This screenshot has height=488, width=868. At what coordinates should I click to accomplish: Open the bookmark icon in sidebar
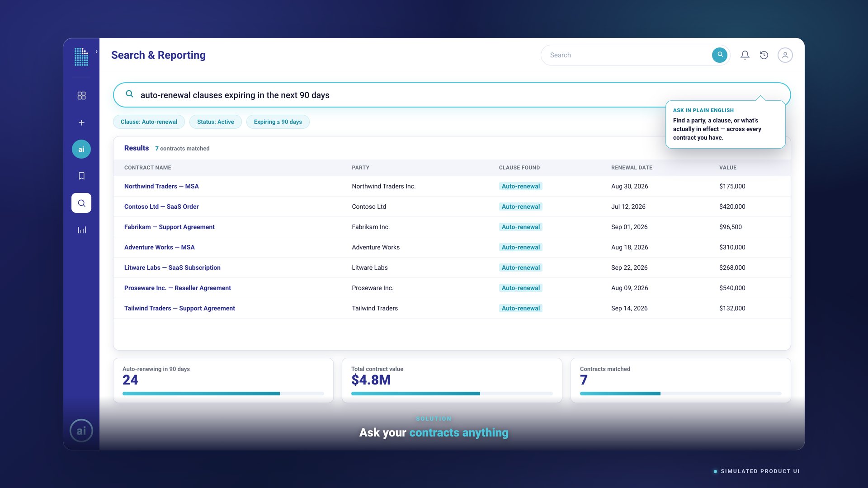coord(81,176)
